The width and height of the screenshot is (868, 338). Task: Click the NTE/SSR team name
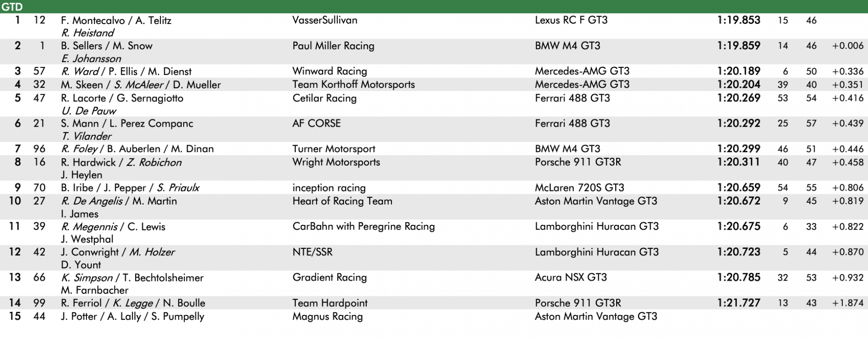[x=312, y=252]
